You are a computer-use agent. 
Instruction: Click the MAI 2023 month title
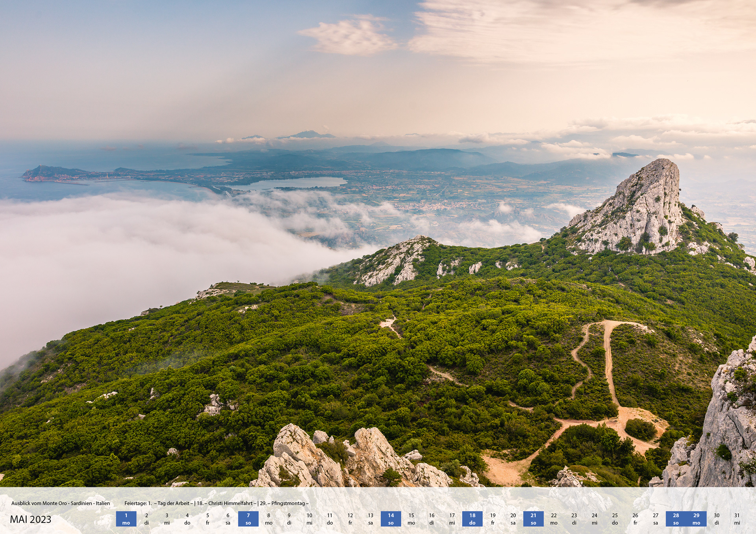31,519
